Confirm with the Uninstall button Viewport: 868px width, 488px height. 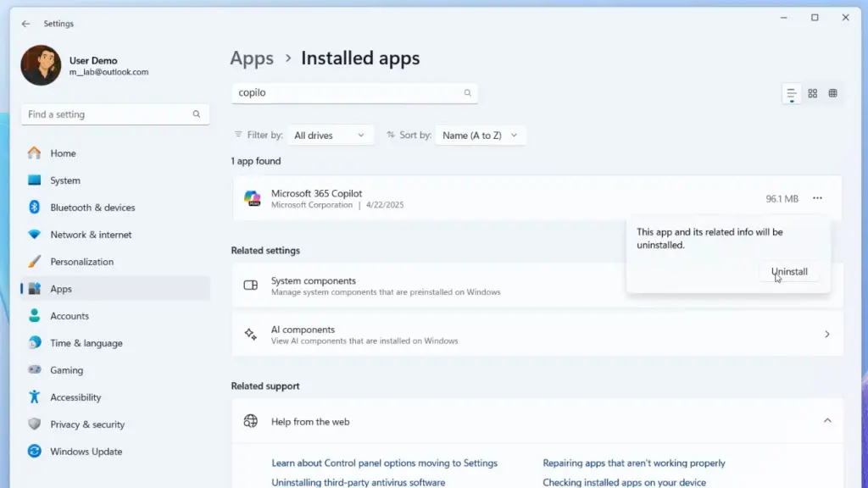tap(789, 272)
